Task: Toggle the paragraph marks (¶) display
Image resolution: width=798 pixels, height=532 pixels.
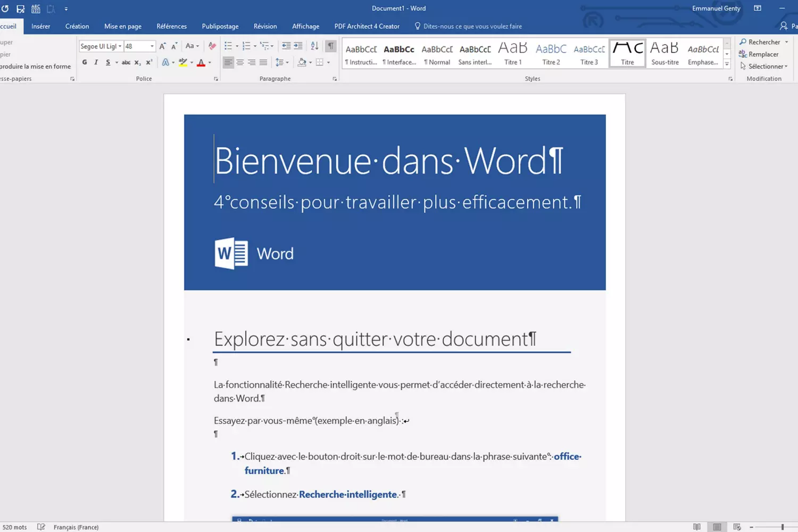Action: (x=330, y=46)
